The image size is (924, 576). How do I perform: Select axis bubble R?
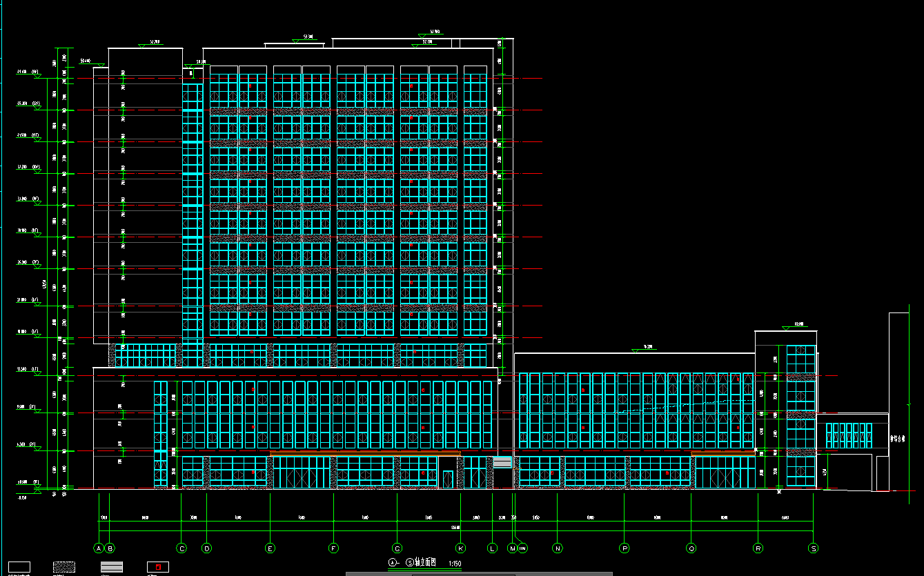[x=758, y=548]
